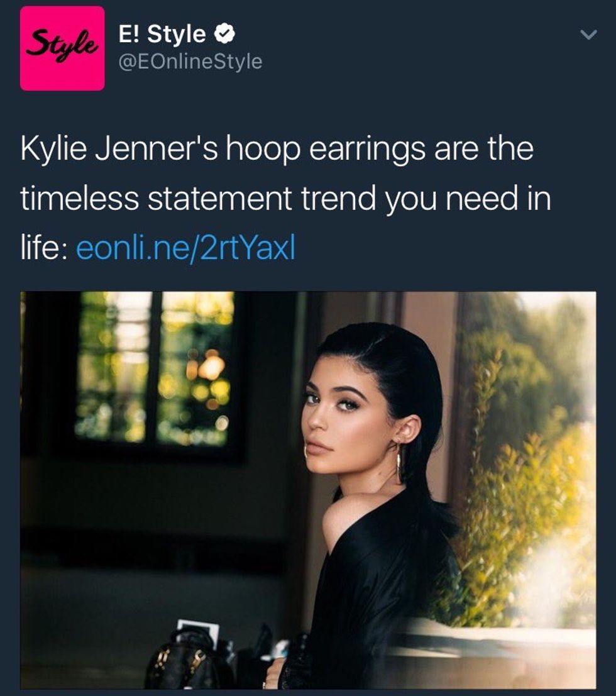Open the attached tweet photo

pos(308,490)
